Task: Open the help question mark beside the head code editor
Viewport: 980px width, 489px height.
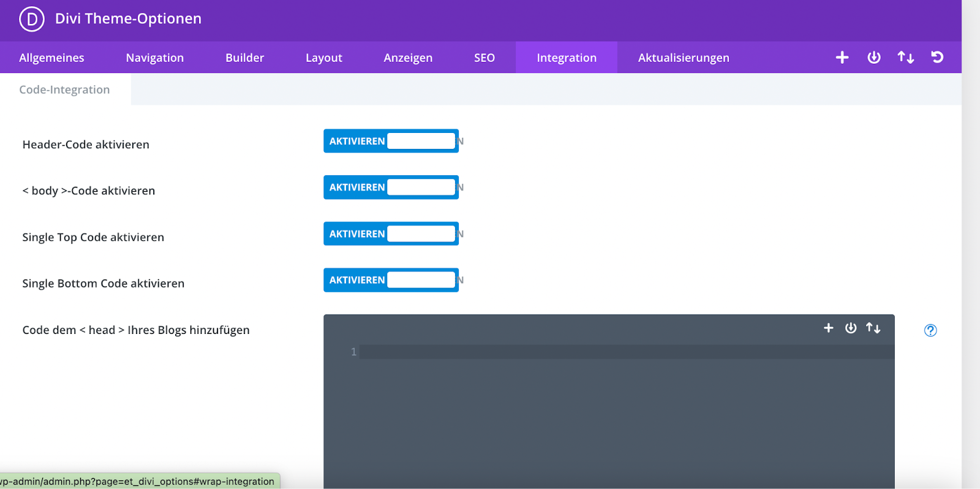Action: click(x=930, y=330)
